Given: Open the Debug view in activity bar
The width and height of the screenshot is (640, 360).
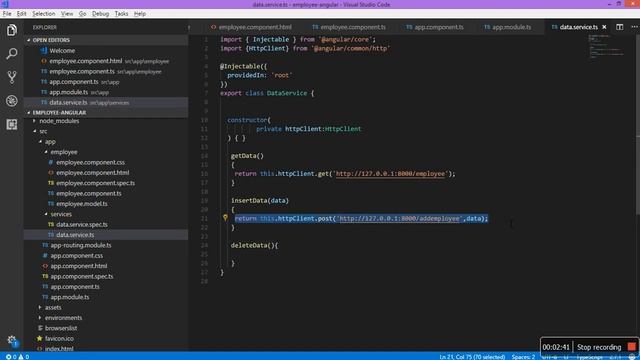Looking at the screenshot, I should tap(11, 101).
